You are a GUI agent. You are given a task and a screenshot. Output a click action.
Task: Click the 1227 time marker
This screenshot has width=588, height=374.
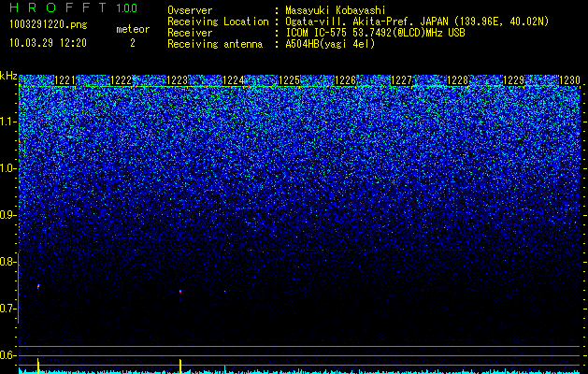click(401, 80)
